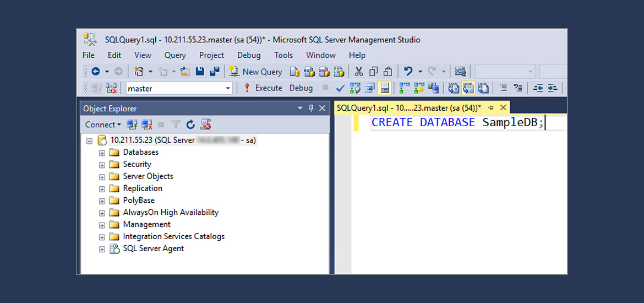Open the New Project dropdown arrow
This screenshot has height=303, width=644.
150,72
